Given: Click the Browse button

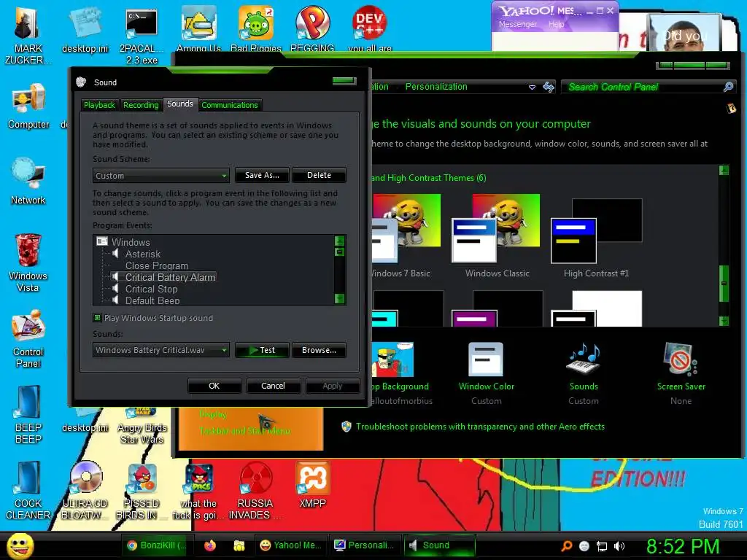Looking at the screenshot, I should tap(320, 350).
